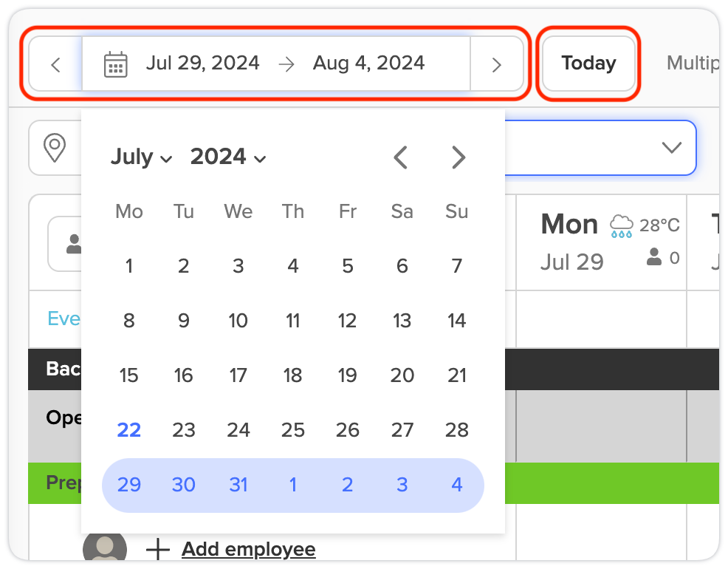
Task: Click the employee count icon under Mon
Action: coord(654,257)
